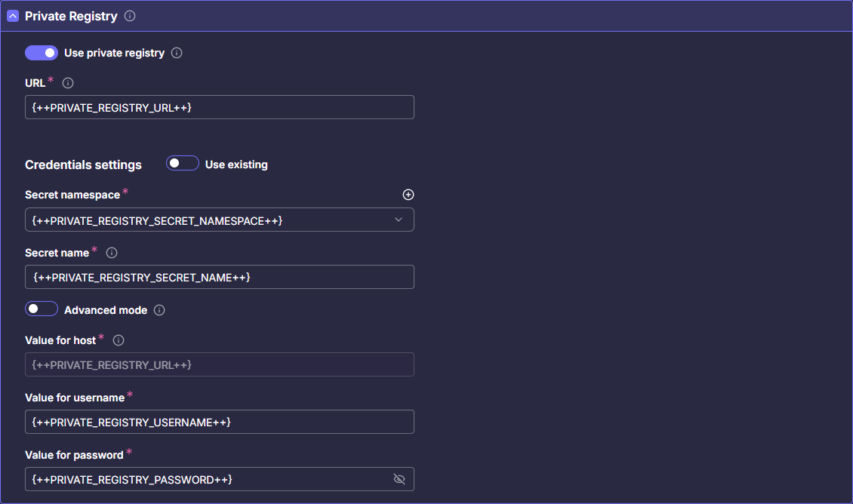
Task: Select the Value for host field
Action: (219, 364)
